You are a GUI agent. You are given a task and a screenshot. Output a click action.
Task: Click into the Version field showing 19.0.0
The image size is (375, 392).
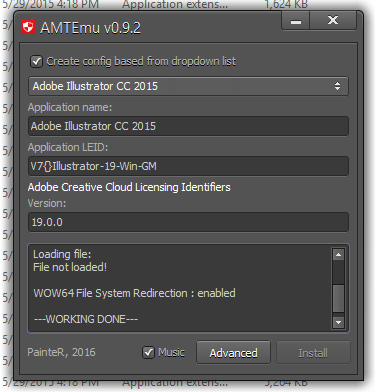tap(188, 222)
